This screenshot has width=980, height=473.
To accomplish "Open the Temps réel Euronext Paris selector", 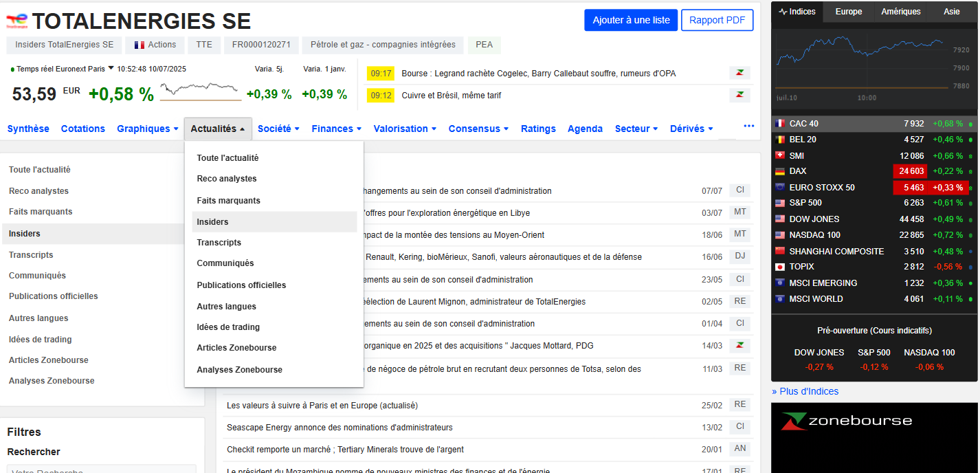I will (69, 69).
